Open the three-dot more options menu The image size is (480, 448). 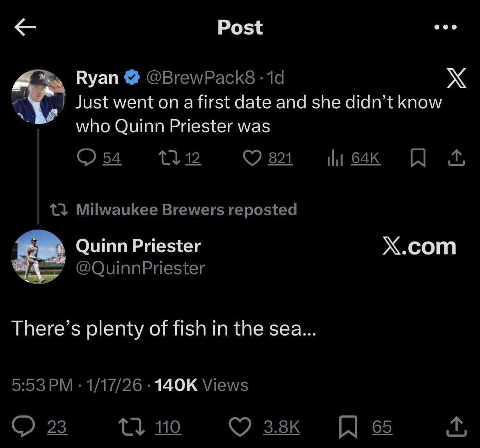[446, 28]
